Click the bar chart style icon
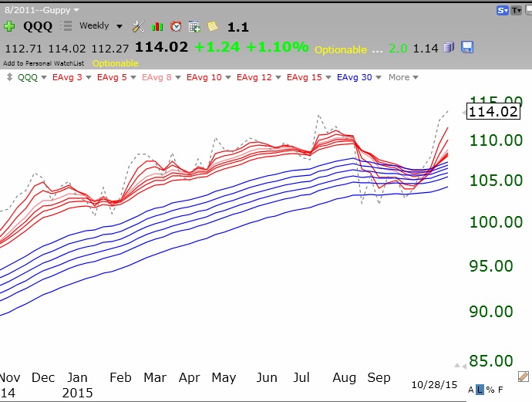This screenshot has width=532, height=402. click(157, 26)
